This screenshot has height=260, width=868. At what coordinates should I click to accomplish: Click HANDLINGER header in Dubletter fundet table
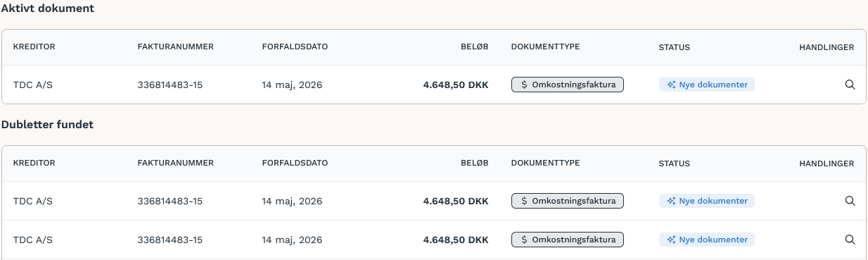pos(826,163)
